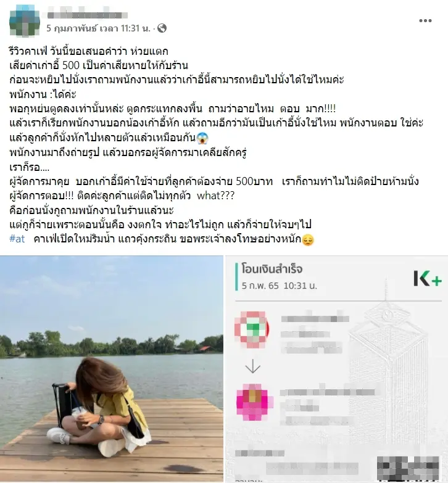Click the โอนเงินสำเร็จ transfer success heading

tap(272, 269)
